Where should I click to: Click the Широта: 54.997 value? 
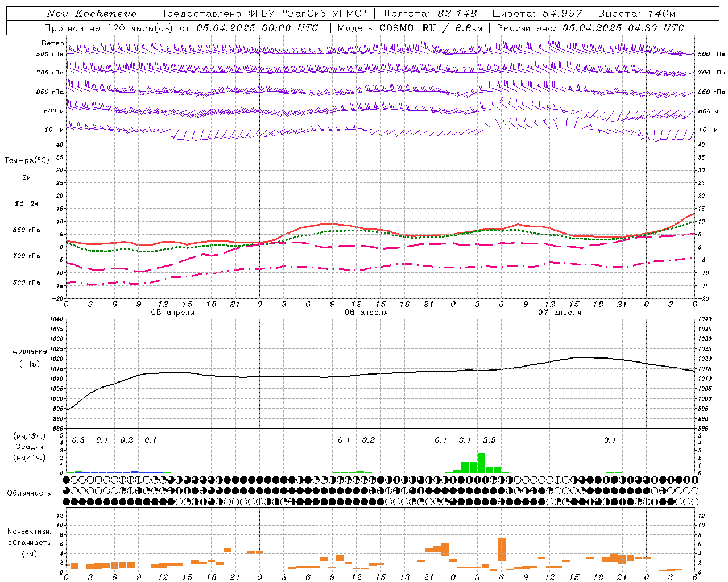tap(537, 14)
